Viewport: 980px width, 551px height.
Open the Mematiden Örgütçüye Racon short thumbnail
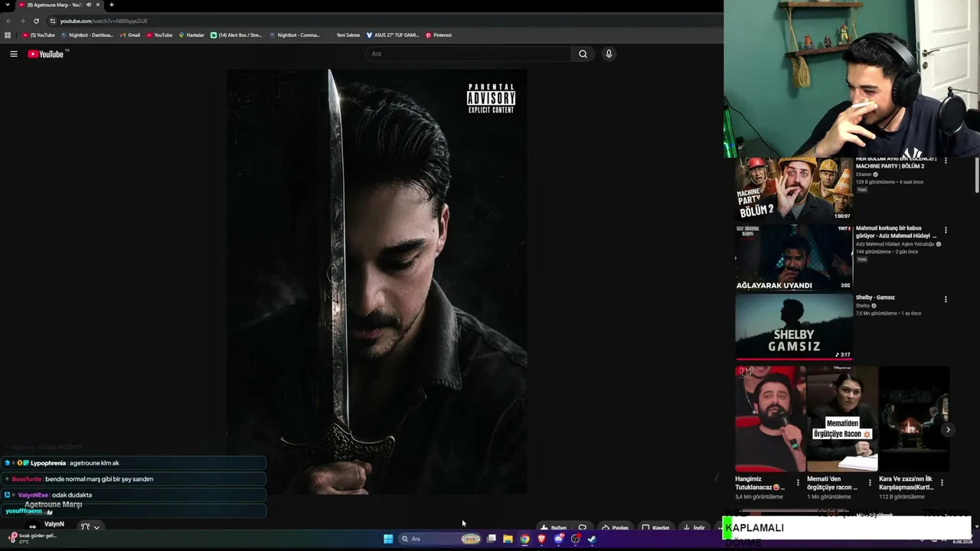pos(842,419)
